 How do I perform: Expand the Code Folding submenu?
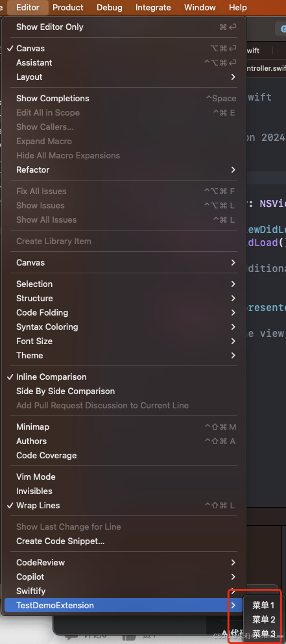[x=124, y=313]
